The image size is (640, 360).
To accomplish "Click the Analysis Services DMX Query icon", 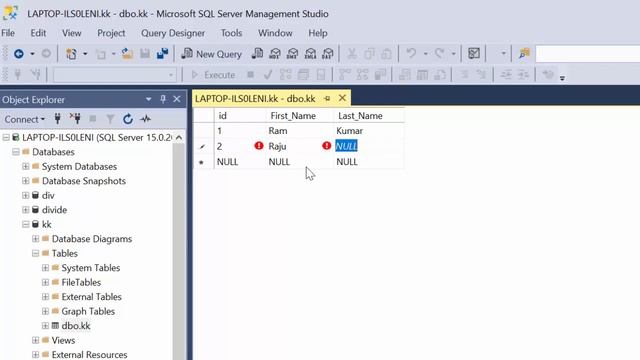I will click(293, 53).
